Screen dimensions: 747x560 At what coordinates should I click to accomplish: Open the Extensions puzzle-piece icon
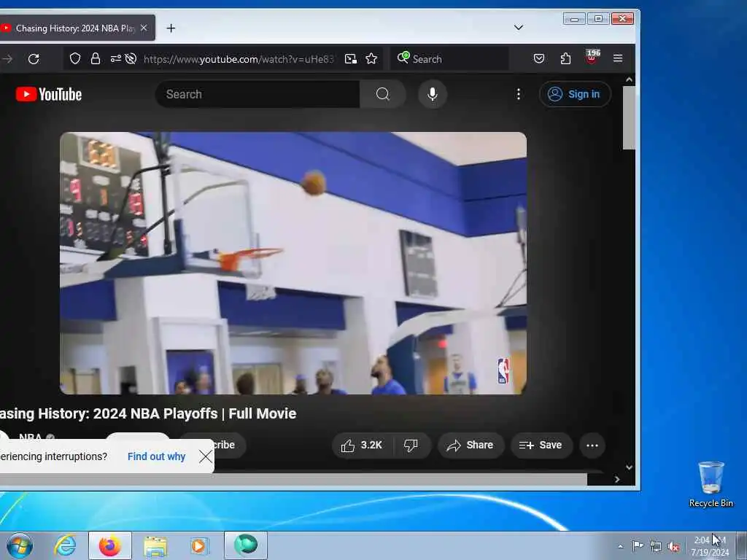click(565, 58)
